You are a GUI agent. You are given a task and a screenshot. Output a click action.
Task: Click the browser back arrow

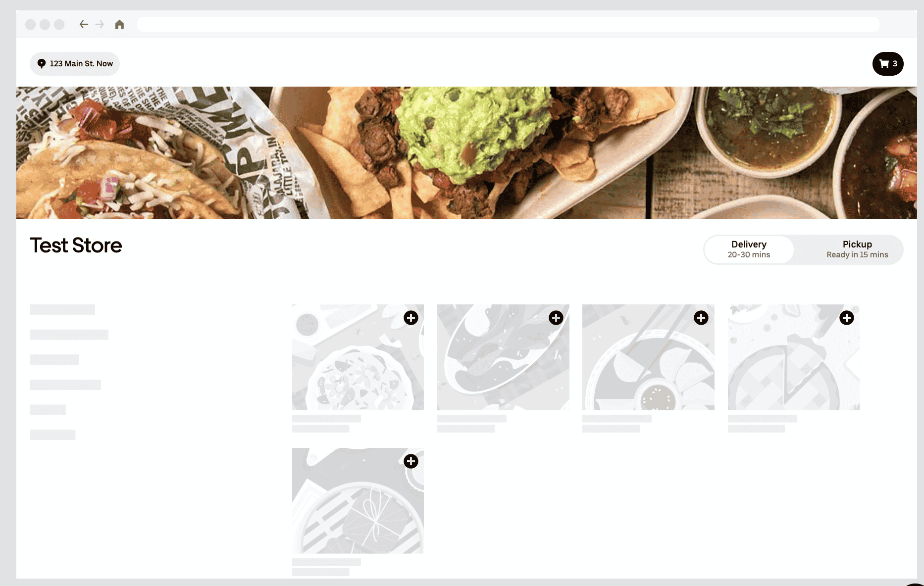pos(84,24)
